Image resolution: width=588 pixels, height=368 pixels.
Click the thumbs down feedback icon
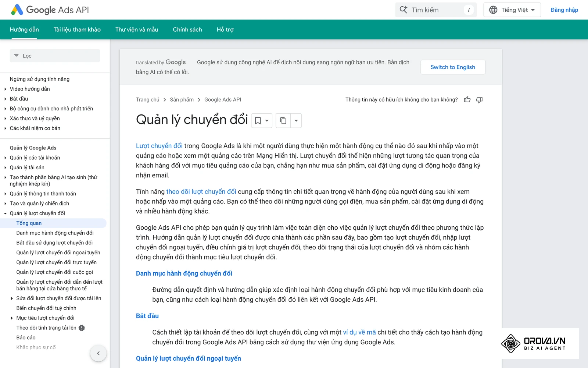coord(479,100)
